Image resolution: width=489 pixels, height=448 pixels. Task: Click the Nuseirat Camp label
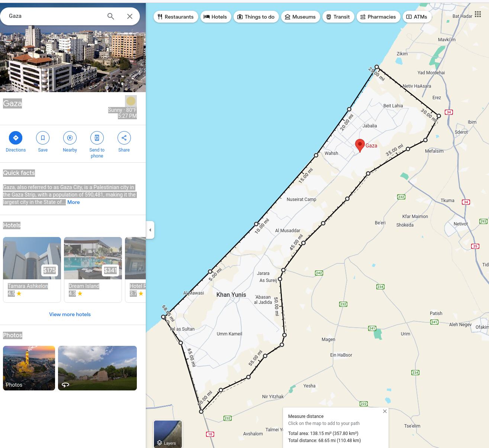point(301,199)
